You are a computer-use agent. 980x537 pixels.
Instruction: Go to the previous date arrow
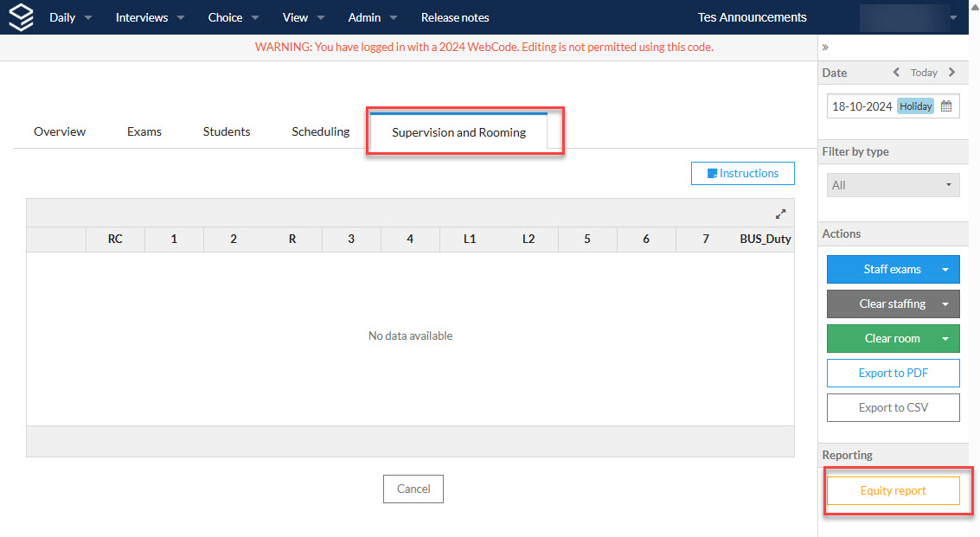tap(896, 72)
